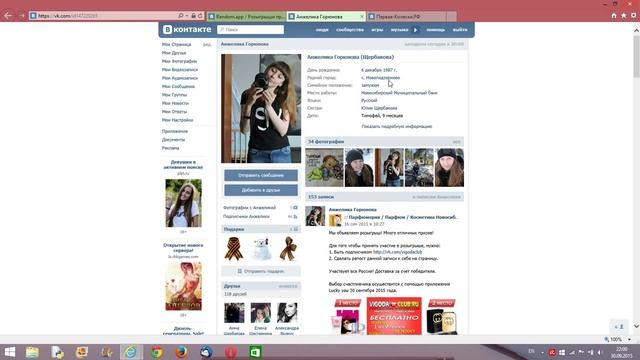Click the brown bow ribbon gift

[288, 249]
